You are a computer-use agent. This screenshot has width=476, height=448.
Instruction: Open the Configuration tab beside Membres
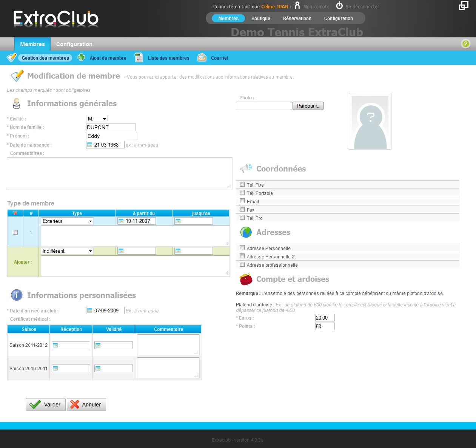74,44
